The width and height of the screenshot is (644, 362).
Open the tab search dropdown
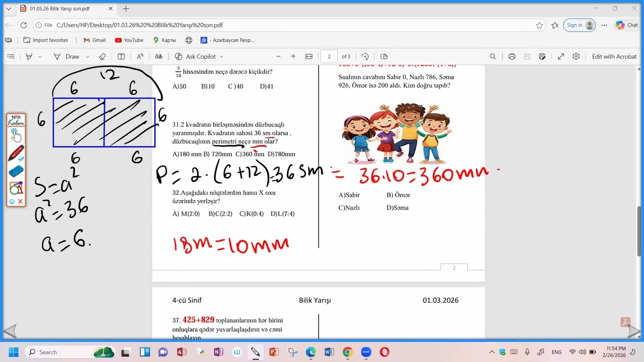[x=8, y=9]
